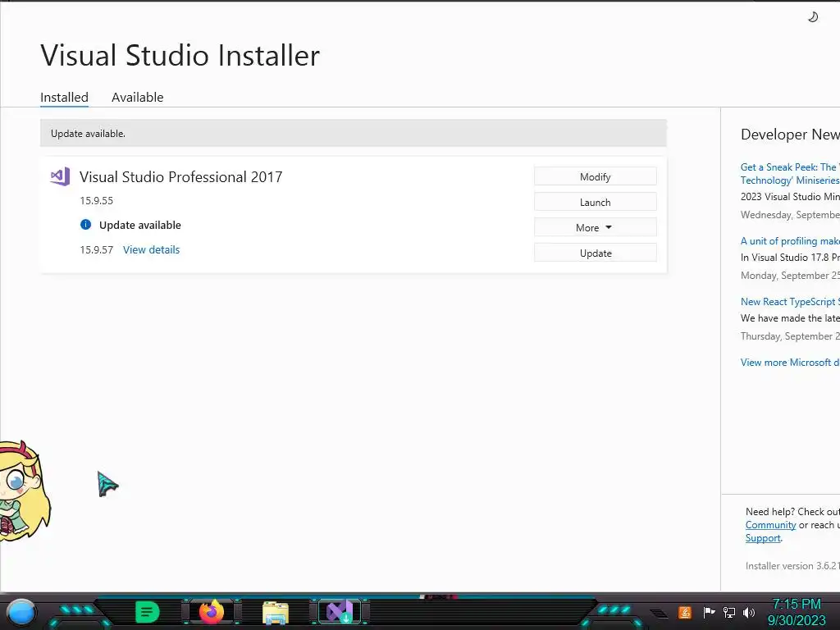The image size is (840, 630).
Task: Select the Installed tab
Action: (x=64, y=97)
